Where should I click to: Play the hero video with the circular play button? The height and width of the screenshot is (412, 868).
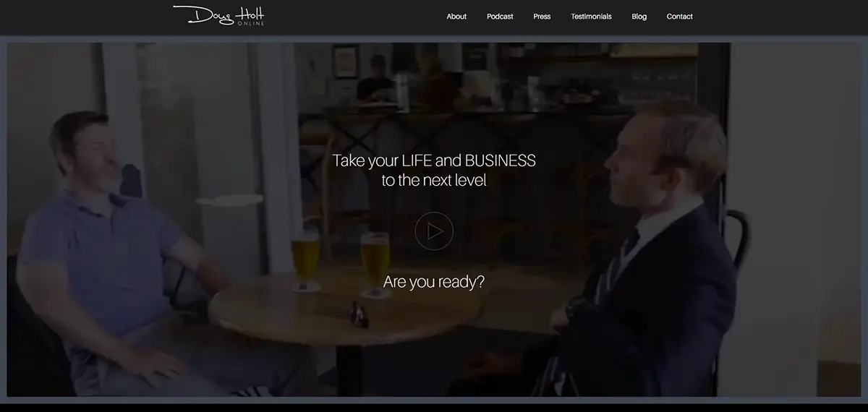click(x=434, y=231)
